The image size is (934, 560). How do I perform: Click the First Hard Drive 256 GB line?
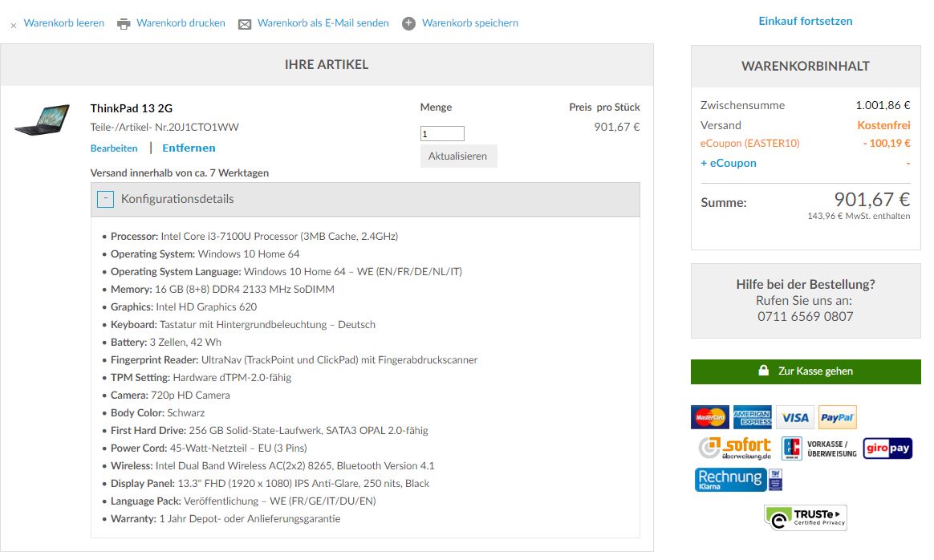pos(270,430)
